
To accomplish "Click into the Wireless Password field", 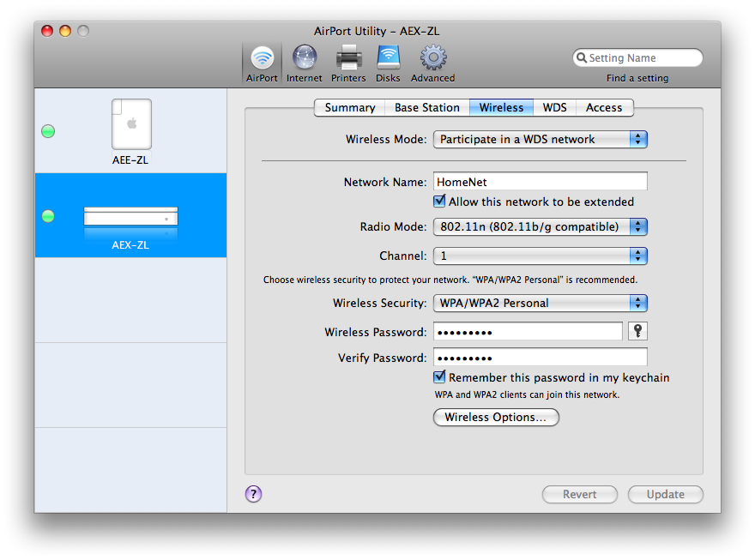I will coord(528,332).
